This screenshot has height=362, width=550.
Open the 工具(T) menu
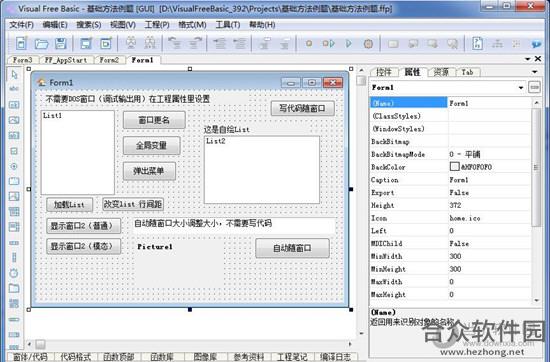tap(228, 25)
